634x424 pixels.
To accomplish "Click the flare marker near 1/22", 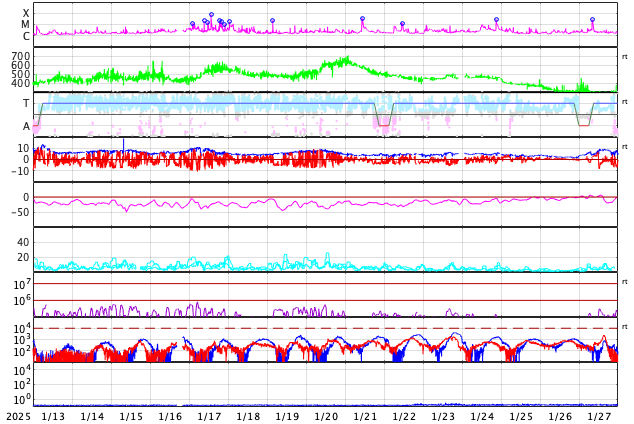I will click(x=402, y=23).
